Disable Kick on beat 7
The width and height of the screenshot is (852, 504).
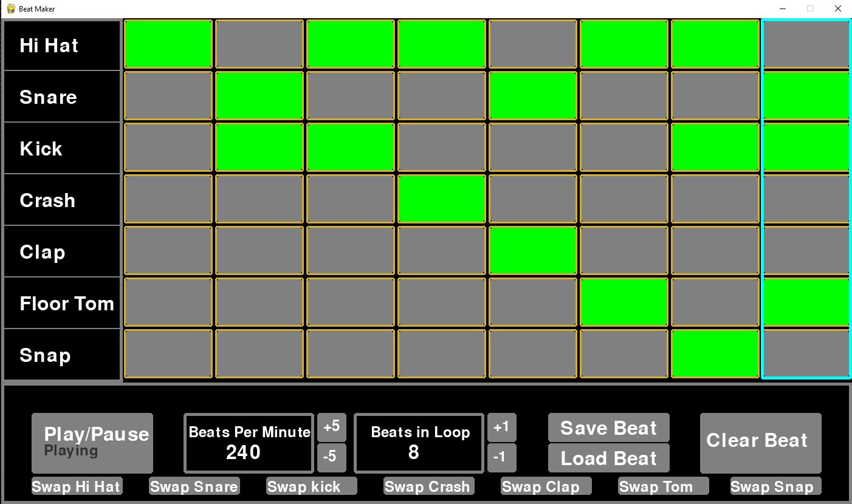point(715,148)
